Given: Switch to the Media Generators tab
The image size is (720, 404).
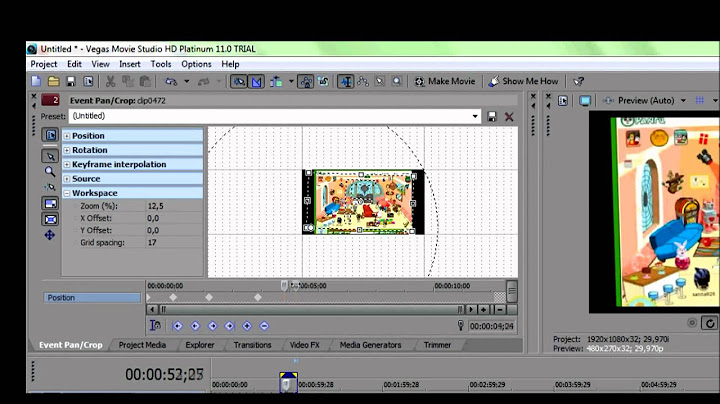Looking at the screenshot, I should [371, 345].
